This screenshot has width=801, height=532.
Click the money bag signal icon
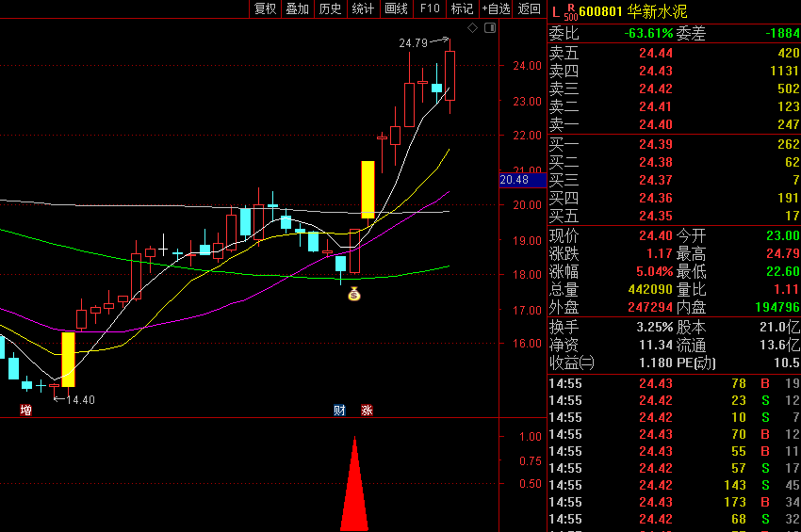(x=354, y=294)
